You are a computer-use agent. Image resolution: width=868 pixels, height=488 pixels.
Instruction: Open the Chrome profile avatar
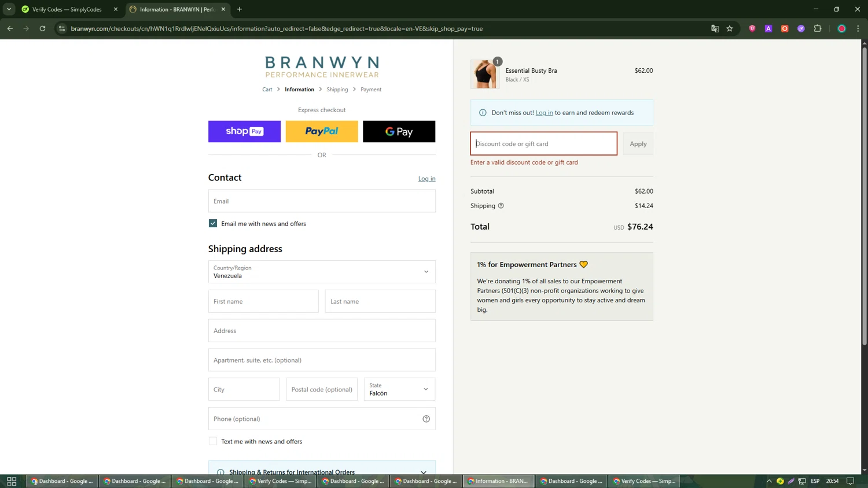(x=842, y=28)
